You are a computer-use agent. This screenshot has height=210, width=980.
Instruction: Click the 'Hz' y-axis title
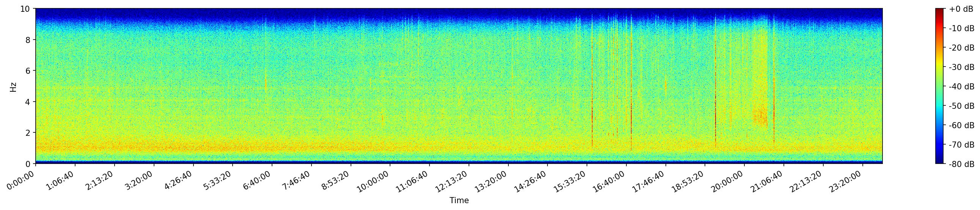tap(13, 86)
